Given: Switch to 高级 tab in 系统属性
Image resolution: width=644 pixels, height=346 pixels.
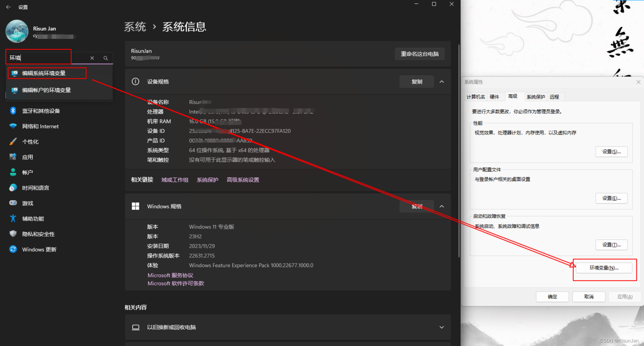Looking at the screenshot, I should [x=513, y=96].
